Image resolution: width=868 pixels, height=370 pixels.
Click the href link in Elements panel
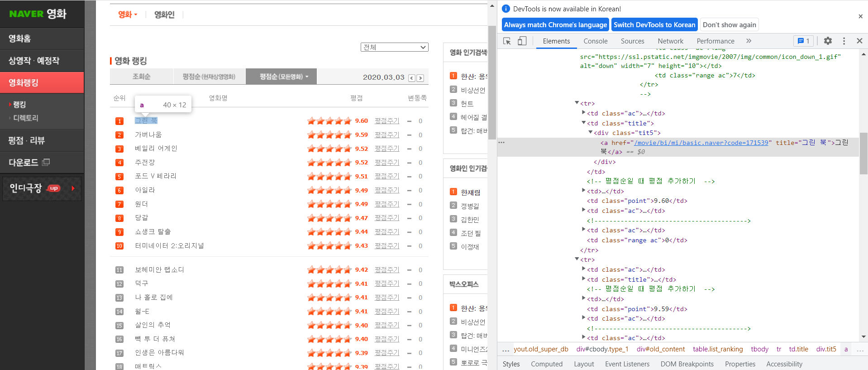701,143
